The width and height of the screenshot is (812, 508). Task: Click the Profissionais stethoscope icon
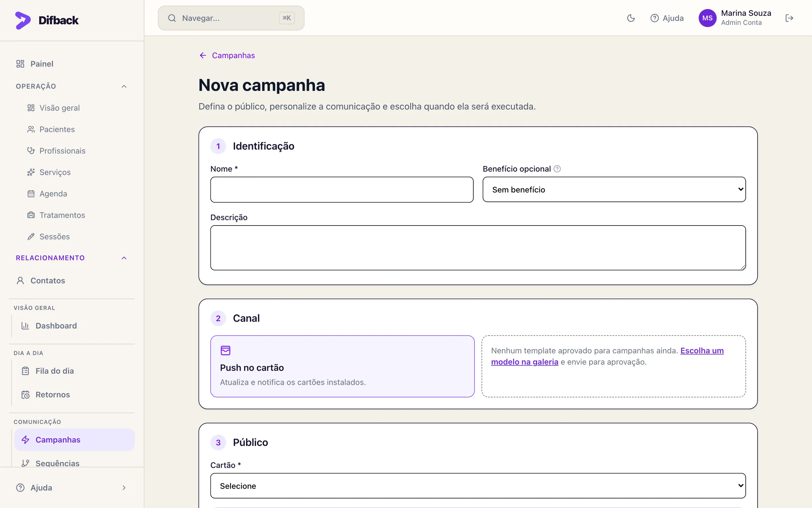[x=31, y=151]
